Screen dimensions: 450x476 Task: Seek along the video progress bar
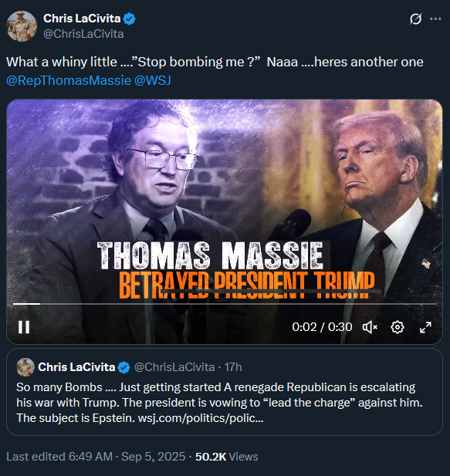pos(225,303)
